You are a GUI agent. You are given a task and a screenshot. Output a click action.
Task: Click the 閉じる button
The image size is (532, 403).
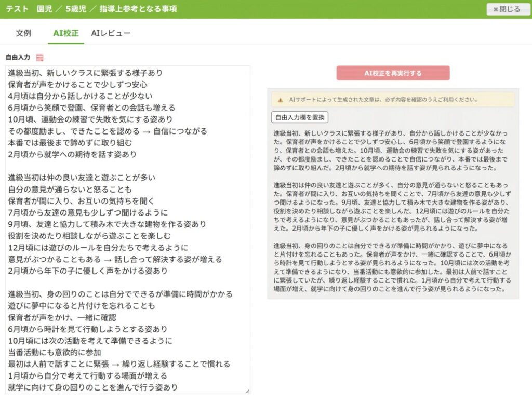pyautogui.click(x=507, y=9)
